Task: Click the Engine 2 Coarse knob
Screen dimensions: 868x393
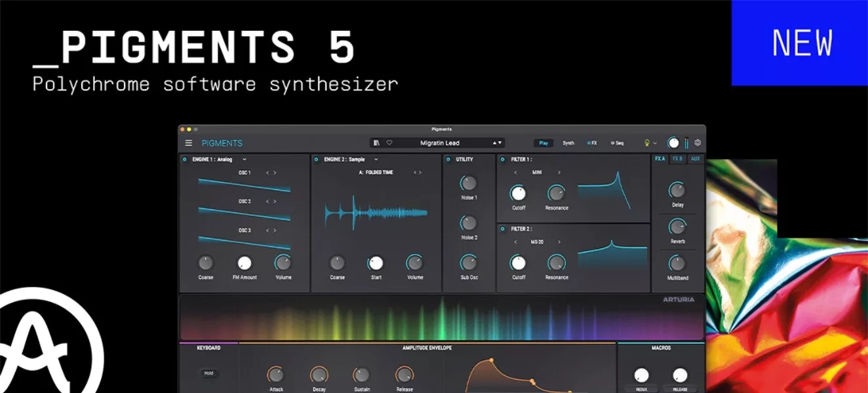Action: pyautogui.click(x=338, y=263)
